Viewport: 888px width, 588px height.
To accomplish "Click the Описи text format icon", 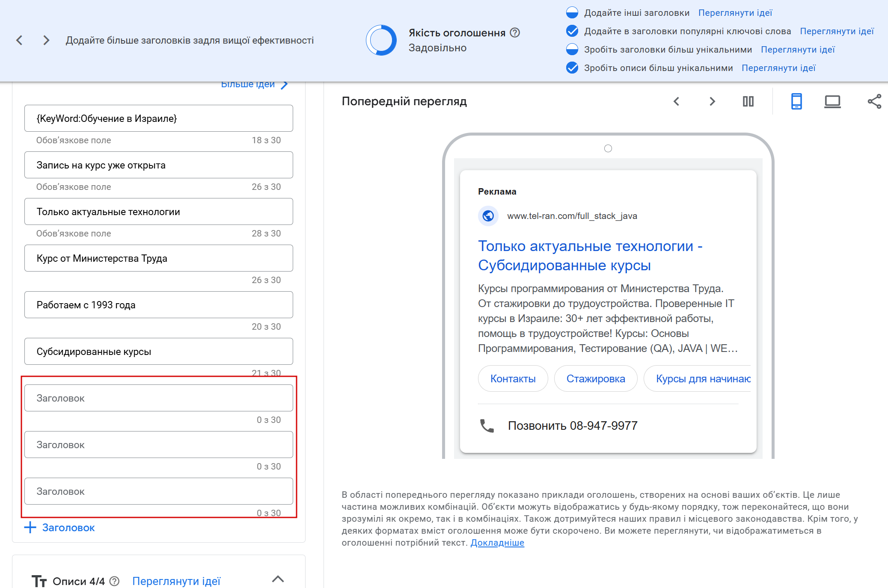I will (39, 581).
